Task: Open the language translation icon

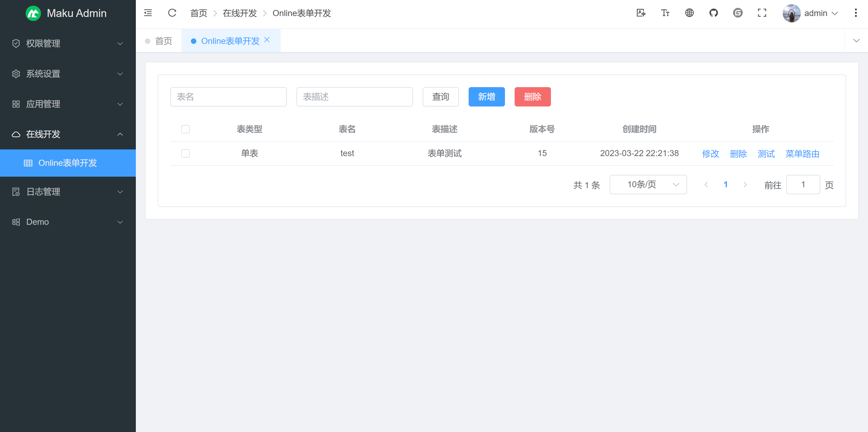Action: (x=641, y=13)
